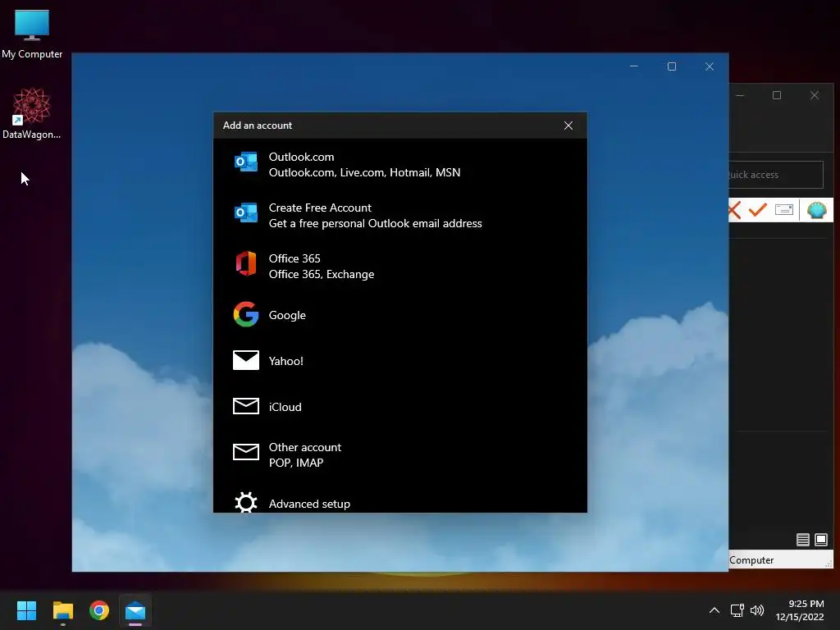Minimize the Mail app window

pos(634,66)
